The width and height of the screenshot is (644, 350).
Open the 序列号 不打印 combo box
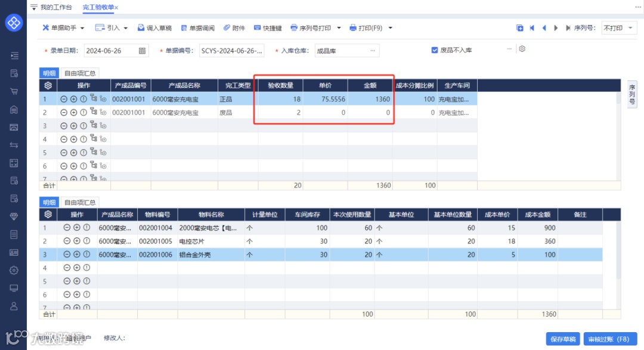point(619,28)
